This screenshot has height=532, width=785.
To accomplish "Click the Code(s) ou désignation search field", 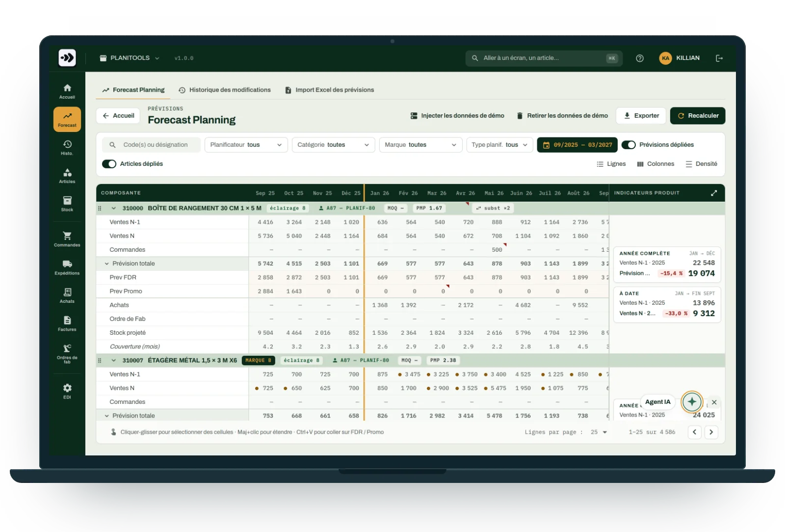I will tap(151, 145).
